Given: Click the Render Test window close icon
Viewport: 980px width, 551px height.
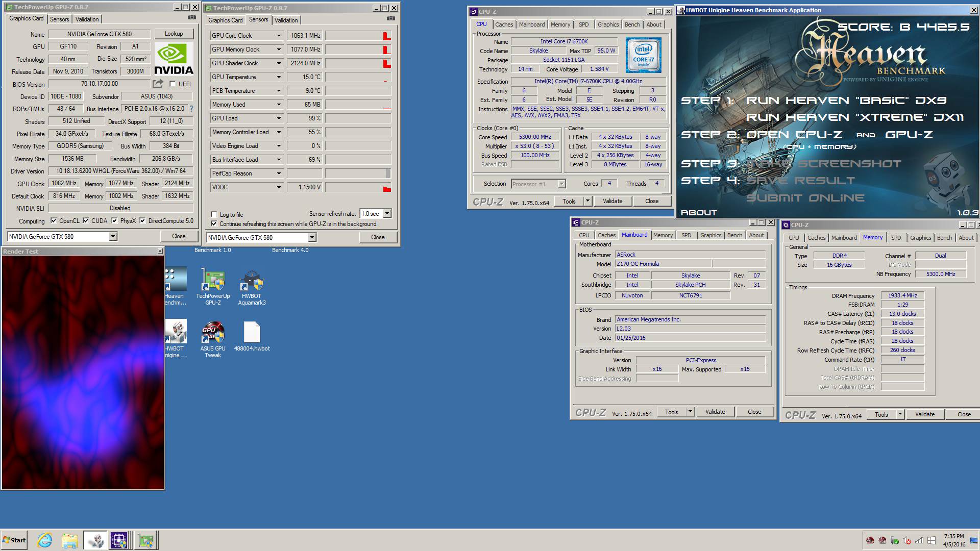Looking at the screenshot, I should [x=160, y=251].
